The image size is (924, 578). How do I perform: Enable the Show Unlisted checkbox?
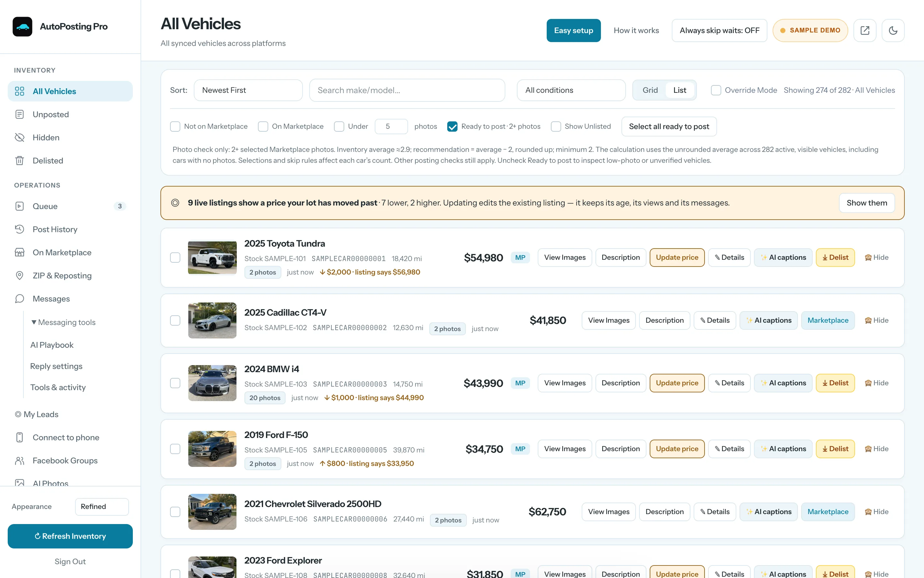click(x=556, y=127)
